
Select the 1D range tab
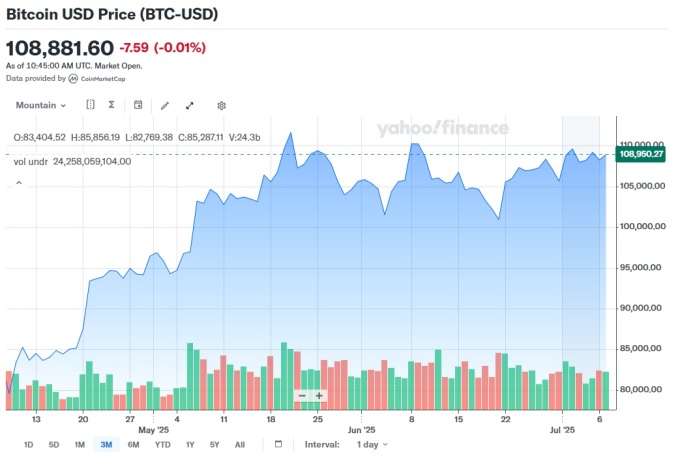pyautogui.click(x=28, y=444)
